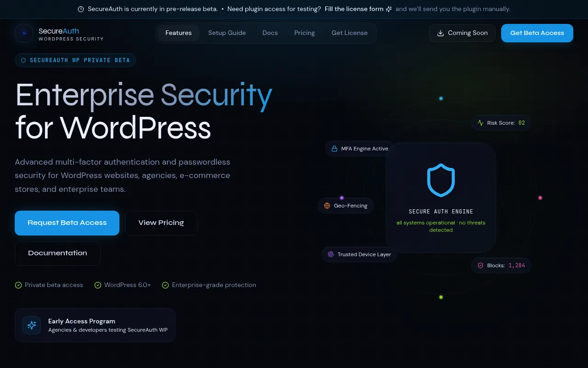Viewport: 588px width, 368px height.
Task: Click the sparkle icon after license form link
Action: pyautogui.click(x=389, y=9)
